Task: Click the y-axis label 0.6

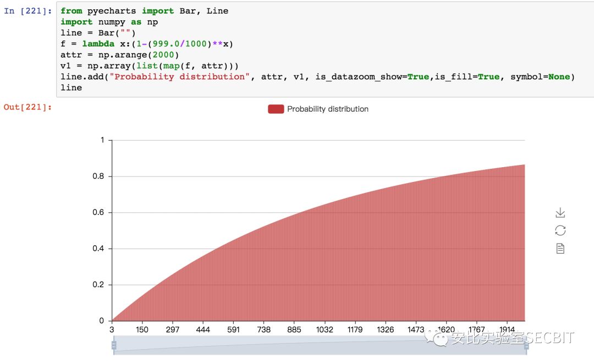Action: pyautogui.click(x=98, y=212)
